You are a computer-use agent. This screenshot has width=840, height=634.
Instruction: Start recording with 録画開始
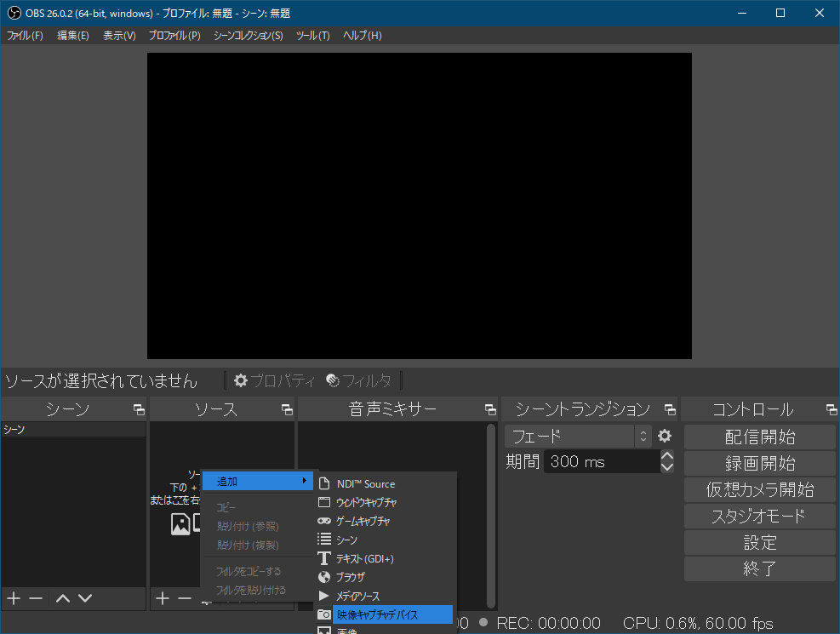(758, 463)
